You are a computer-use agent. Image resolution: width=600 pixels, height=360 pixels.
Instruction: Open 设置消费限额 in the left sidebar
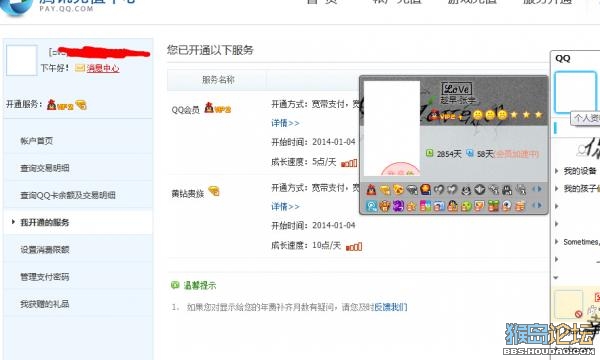point(45,249)
